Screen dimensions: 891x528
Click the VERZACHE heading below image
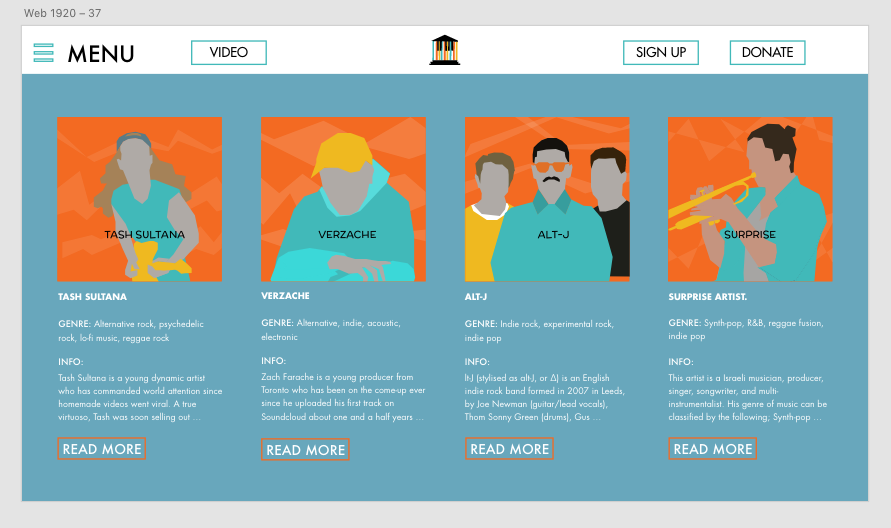285,296
